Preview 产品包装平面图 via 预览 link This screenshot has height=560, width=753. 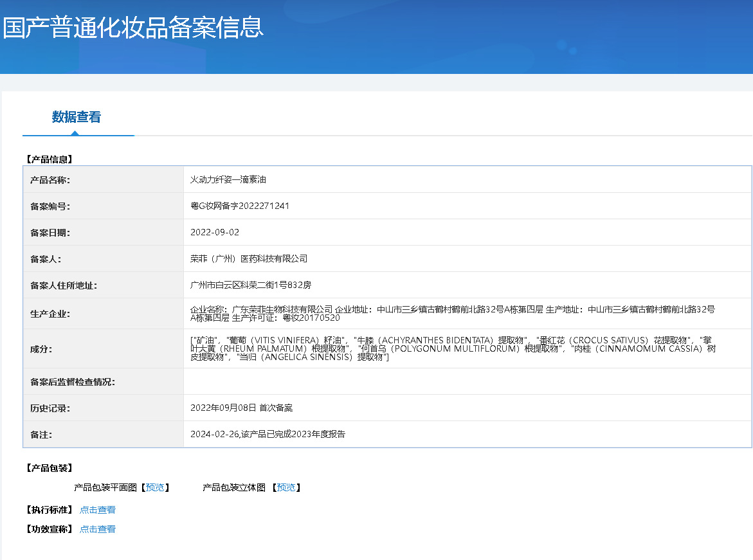[x=154, y=487]
